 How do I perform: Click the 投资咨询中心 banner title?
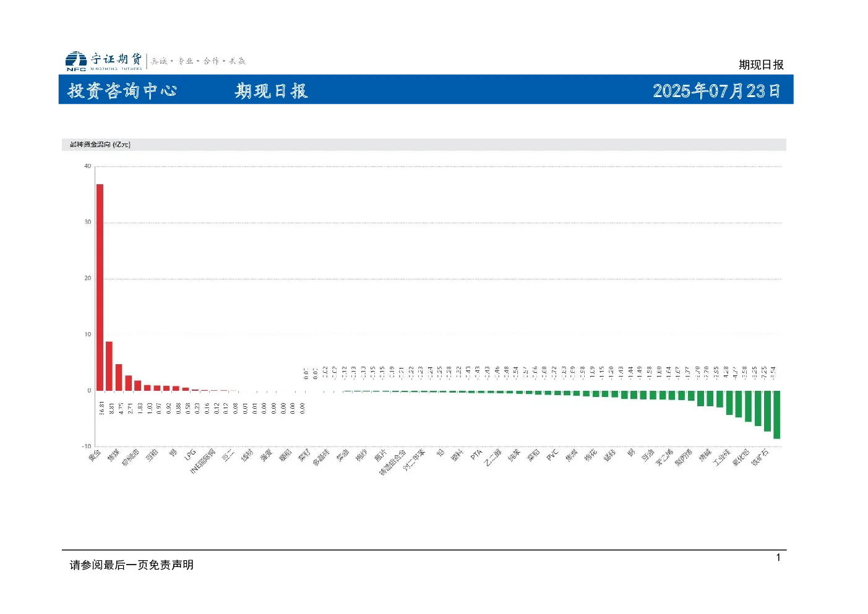[x=122, y=91]
